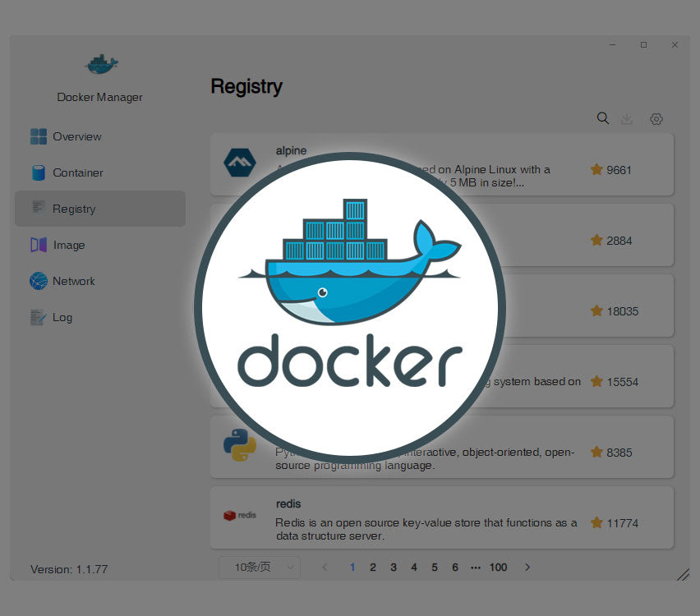This screenshot has height=616, width=700.
Task: Click the star icon beside 9661
Action: pyautogui.click(x=596, y=169)
